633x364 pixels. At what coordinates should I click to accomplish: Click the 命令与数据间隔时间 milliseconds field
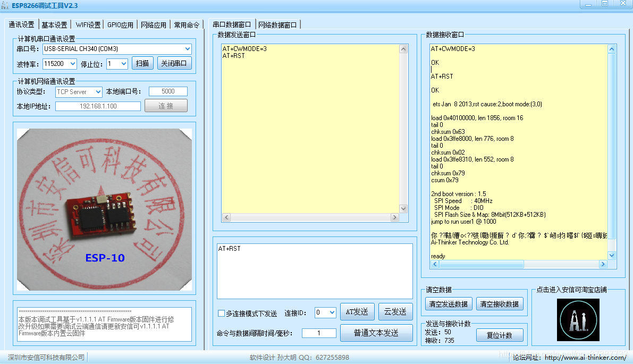pos(319,333)
